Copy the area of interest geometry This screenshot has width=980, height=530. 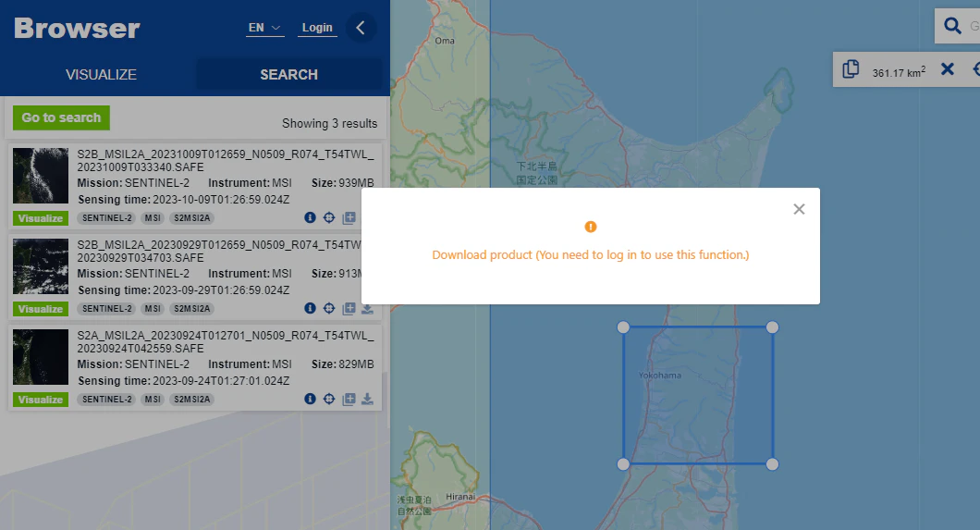click(851, 68)
